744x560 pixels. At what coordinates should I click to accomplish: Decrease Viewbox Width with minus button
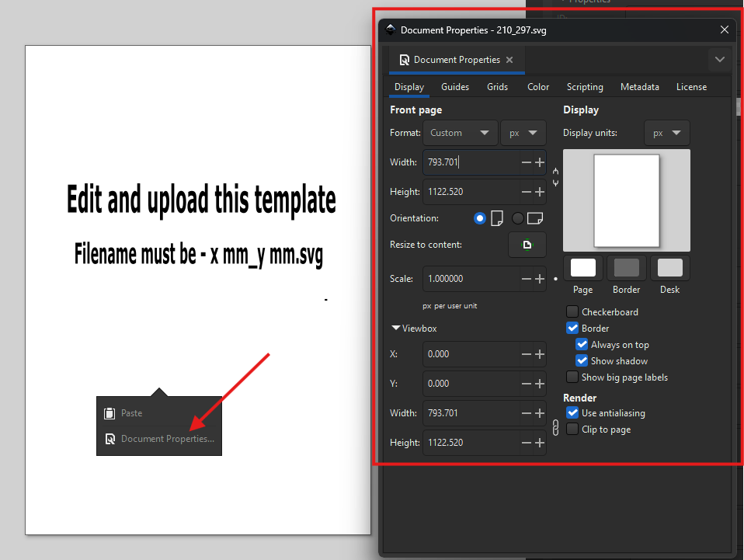pos(527,413)
